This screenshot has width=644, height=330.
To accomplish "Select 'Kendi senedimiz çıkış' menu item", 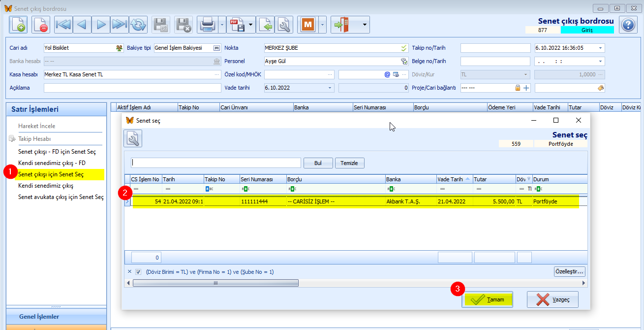I will point(46,186).
